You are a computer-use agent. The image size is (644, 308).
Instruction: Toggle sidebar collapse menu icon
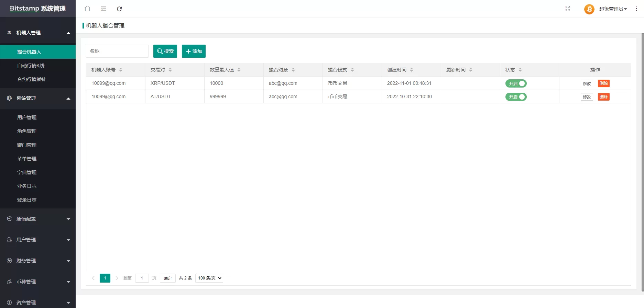coord(103,9)
